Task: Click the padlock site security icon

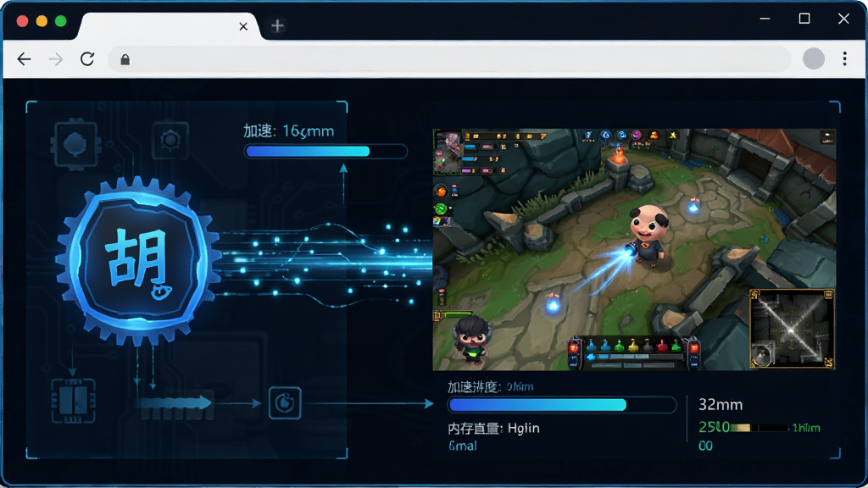Action: click(125, 59)
